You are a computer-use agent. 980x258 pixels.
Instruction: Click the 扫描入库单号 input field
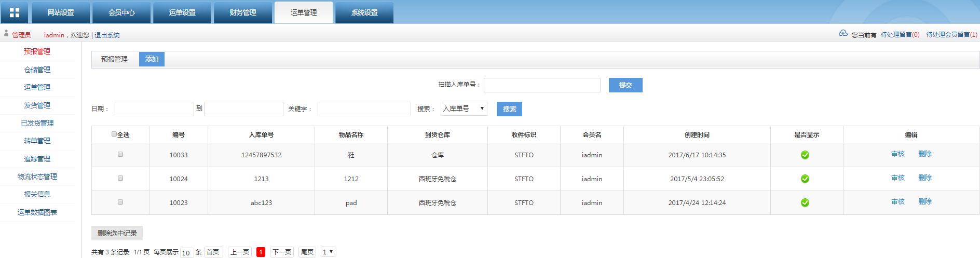542,85
